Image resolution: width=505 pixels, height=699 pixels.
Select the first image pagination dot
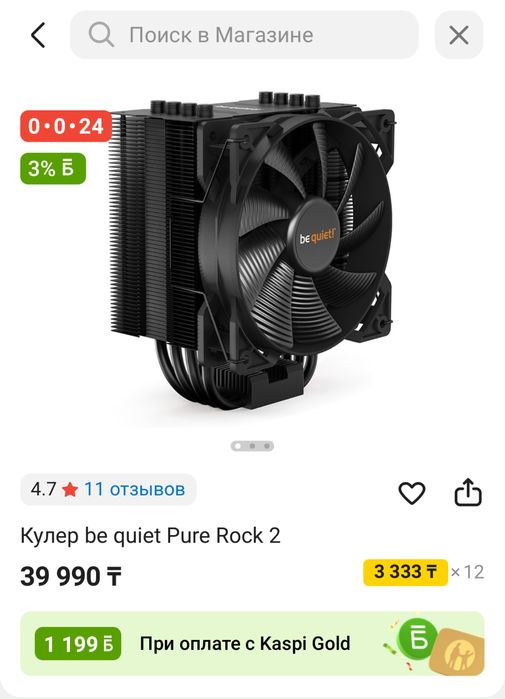[238, 446]
